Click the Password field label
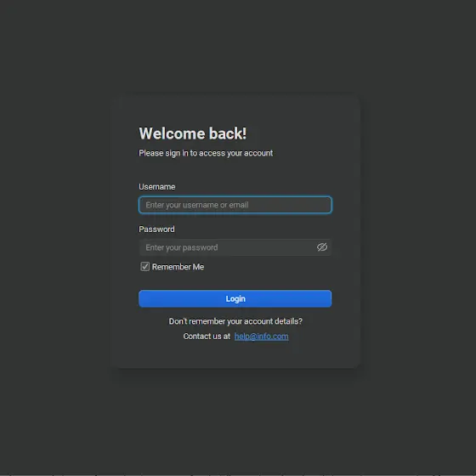This screenshot has height=476, width=476. [156, 229]
